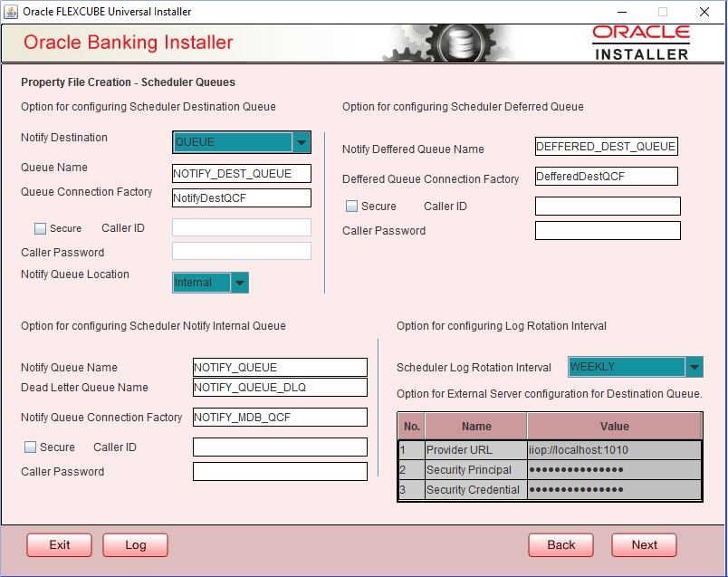The height and width of the screenshot is (577, 728).
Task: Click the Oracle Installer logo
Action: (641, 42)
